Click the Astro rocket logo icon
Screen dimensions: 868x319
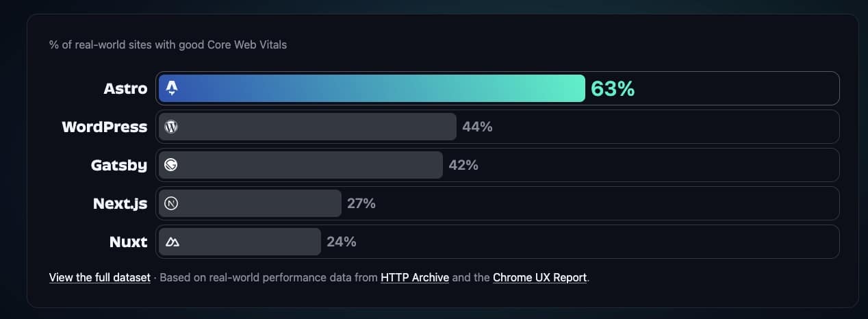(x=172, y=88)
